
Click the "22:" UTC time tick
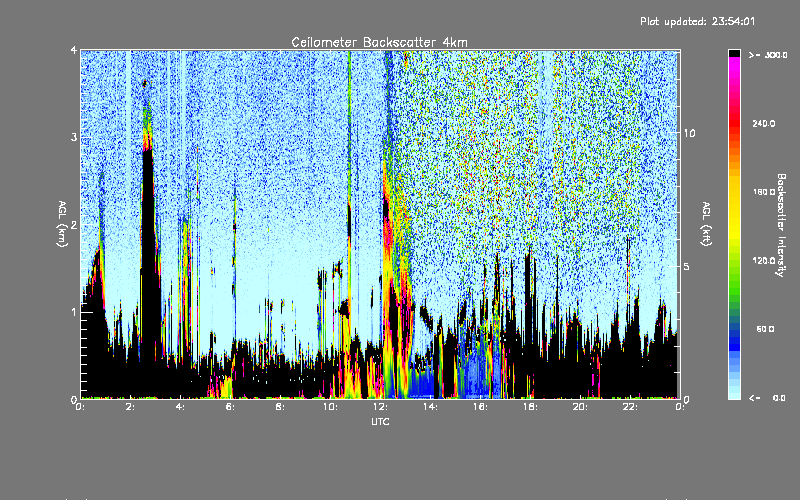pos(630,407)
